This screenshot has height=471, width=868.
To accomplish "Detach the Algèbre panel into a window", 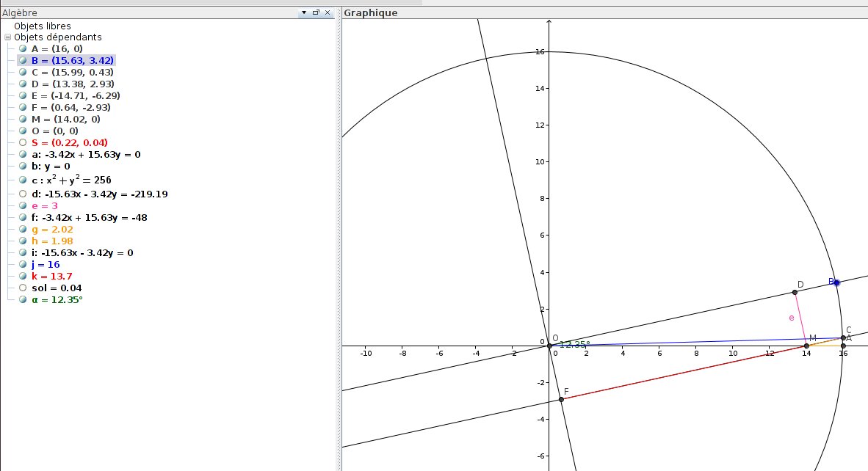I will point(316,12).
